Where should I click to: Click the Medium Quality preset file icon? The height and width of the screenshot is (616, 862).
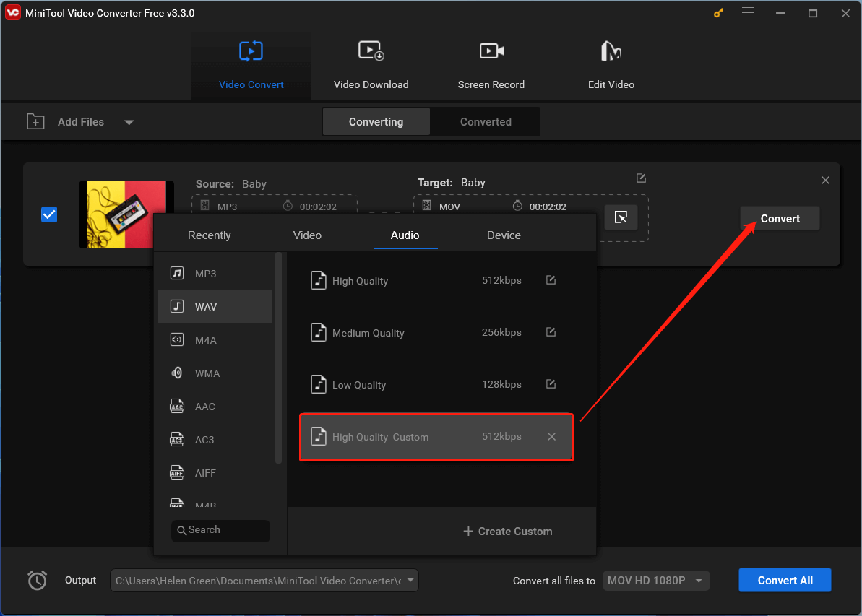319,332
